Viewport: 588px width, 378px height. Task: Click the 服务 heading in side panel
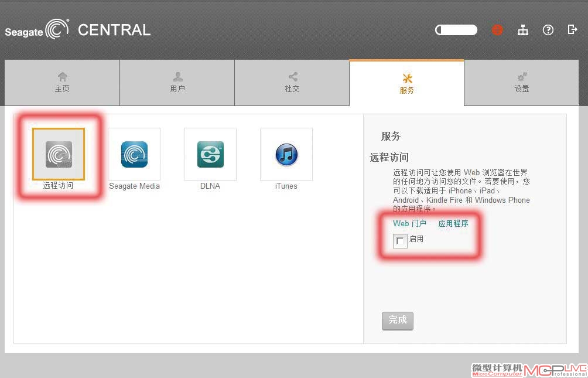[391, 136]
